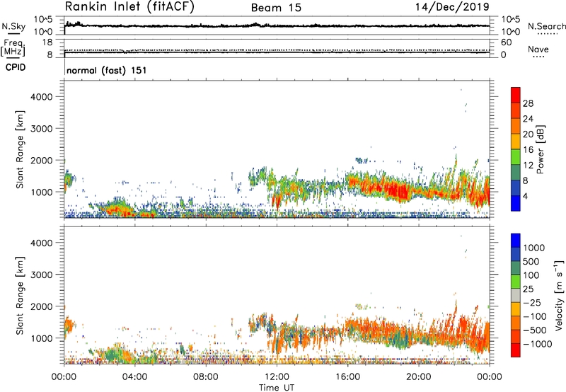
Task: Click the 'normal (fast) 151' text
Action: click(x=107, y=70)
